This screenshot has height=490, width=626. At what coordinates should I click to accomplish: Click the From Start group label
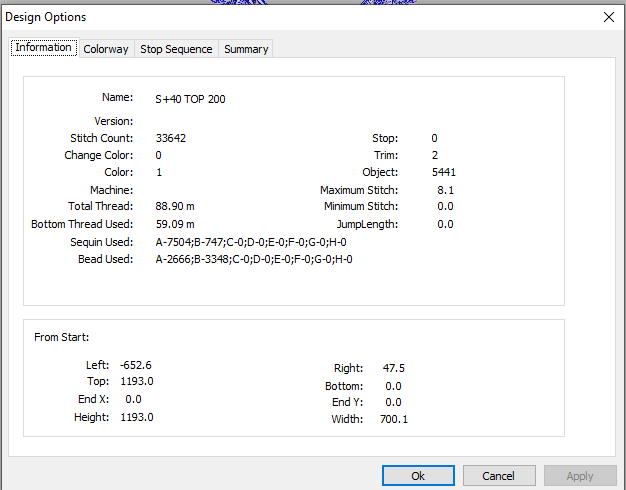[x=61, y=337]
